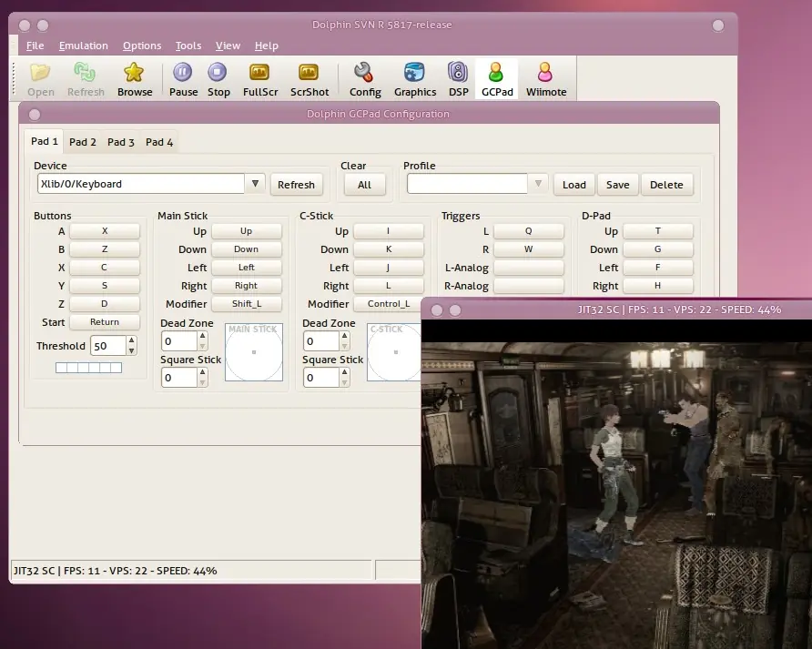Increase C-Stick Dead Zone value
Screen dimensions: 812x649
pyautogui.click(x=344, y=336)
